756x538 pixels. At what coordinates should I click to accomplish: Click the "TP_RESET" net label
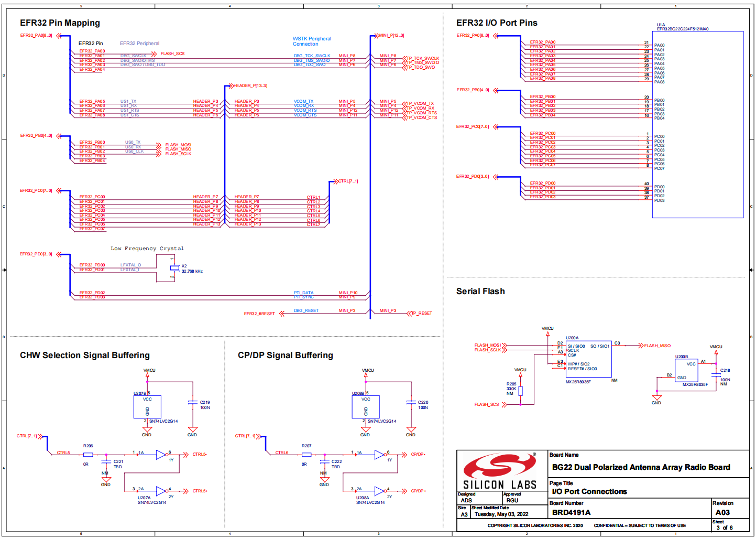click(x=422, y=314)
